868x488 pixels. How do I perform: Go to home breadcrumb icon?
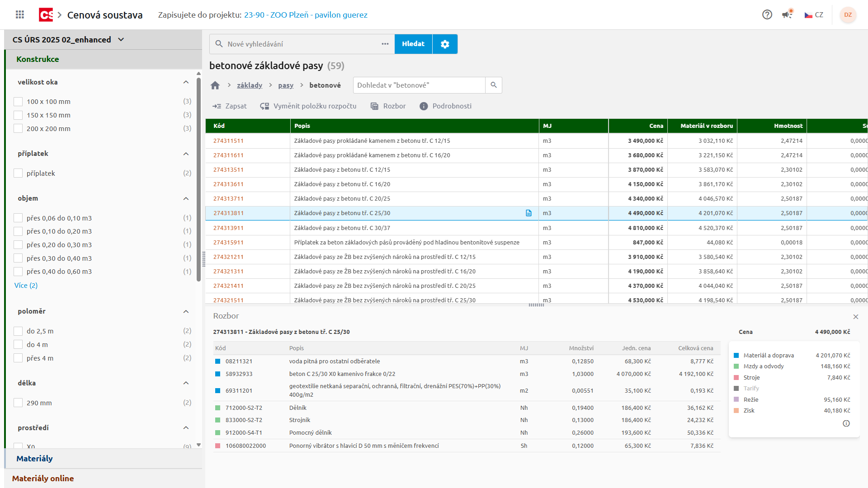tap(215, 85)
